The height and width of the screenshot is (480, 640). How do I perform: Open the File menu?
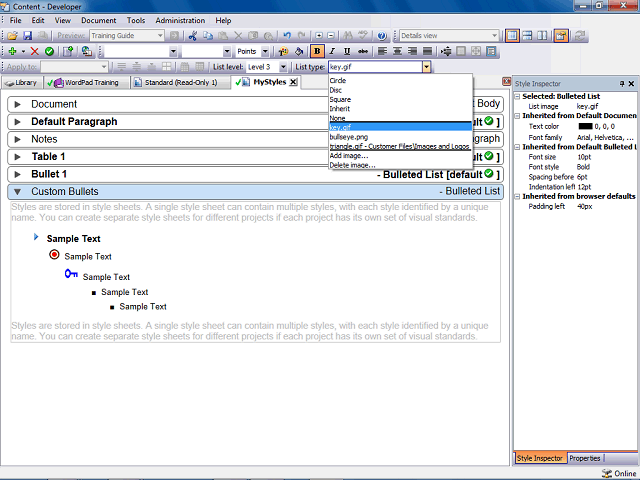pos(16,20)
